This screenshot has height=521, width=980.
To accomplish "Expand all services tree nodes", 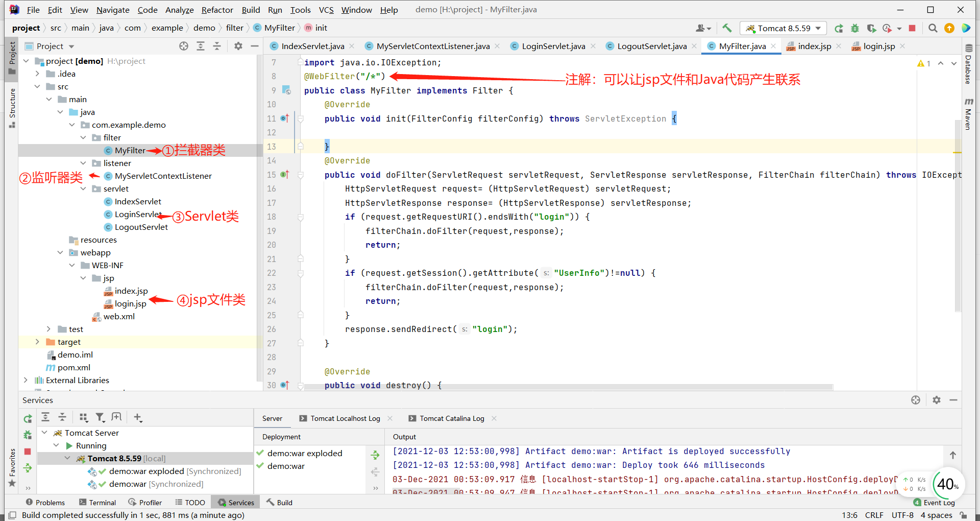I will point(45,417).
